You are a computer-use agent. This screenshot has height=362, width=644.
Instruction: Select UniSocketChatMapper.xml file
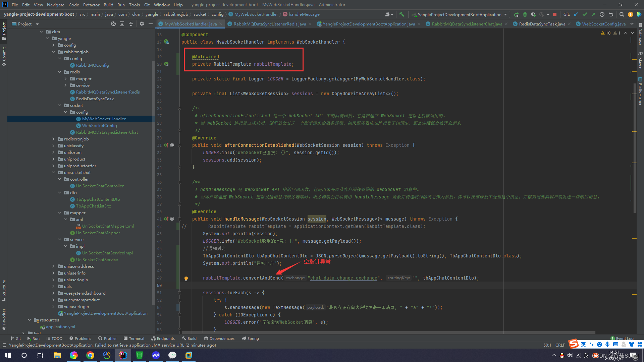108,226
